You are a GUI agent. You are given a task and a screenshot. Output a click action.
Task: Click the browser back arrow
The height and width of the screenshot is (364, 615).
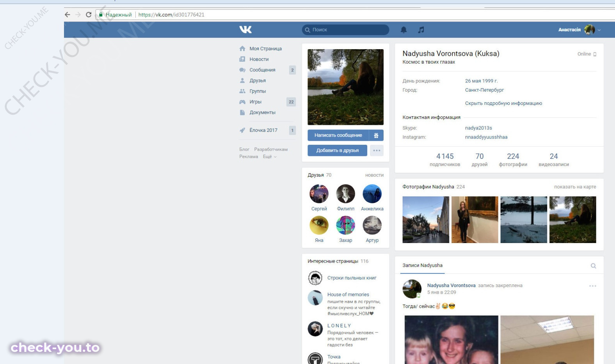click(x=68, y=14)
